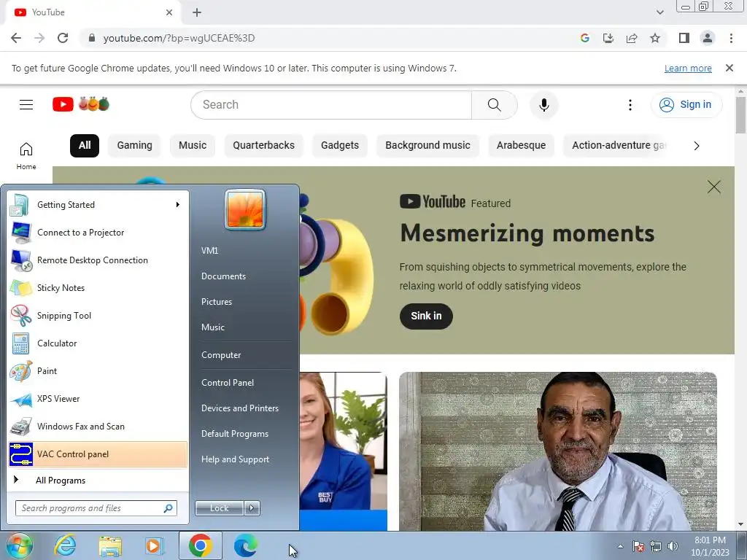The width and height of the screenshot is (747, 560).
Task: Launch Internet Explorer from the taskbar
Action: (x=65, y=545)
